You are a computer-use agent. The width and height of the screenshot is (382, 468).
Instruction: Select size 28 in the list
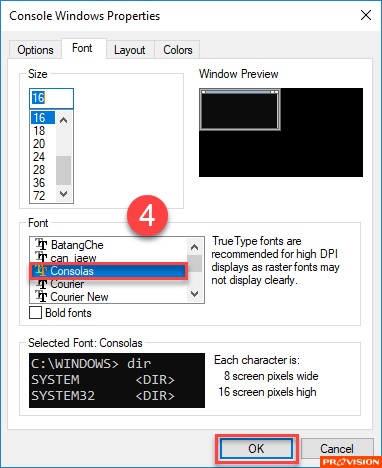(43, 169)
